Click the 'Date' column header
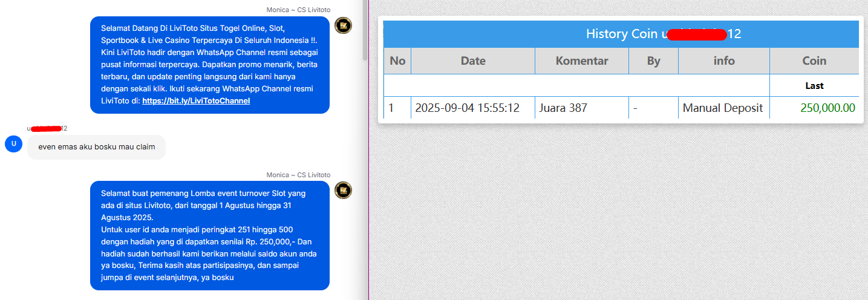 click(x=473, y=60)
